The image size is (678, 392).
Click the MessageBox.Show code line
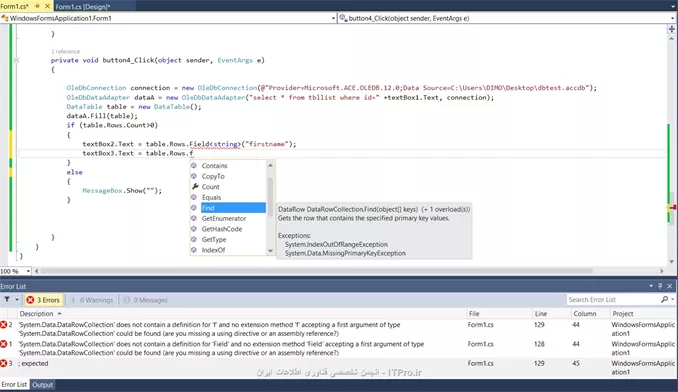point(122,191)
